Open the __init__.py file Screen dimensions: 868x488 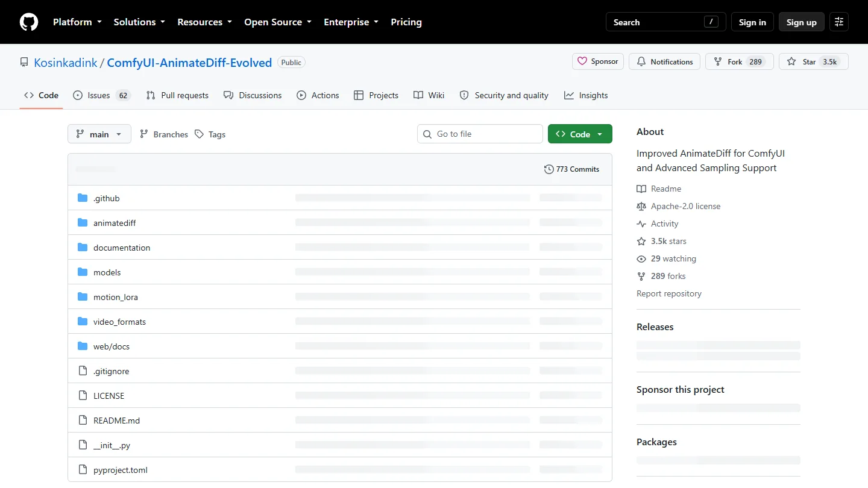point(112,445)
